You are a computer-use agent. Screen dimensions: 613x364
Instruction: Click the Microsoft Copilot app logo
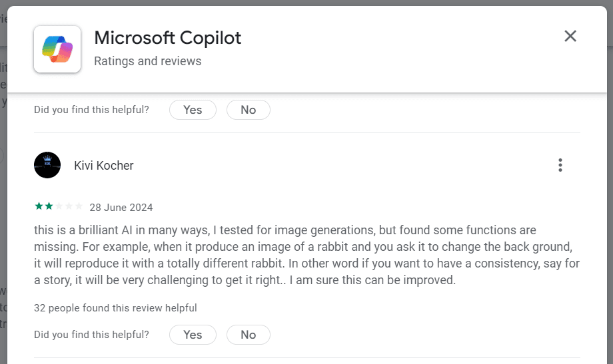pyautogui.click(x=57, y=49)
